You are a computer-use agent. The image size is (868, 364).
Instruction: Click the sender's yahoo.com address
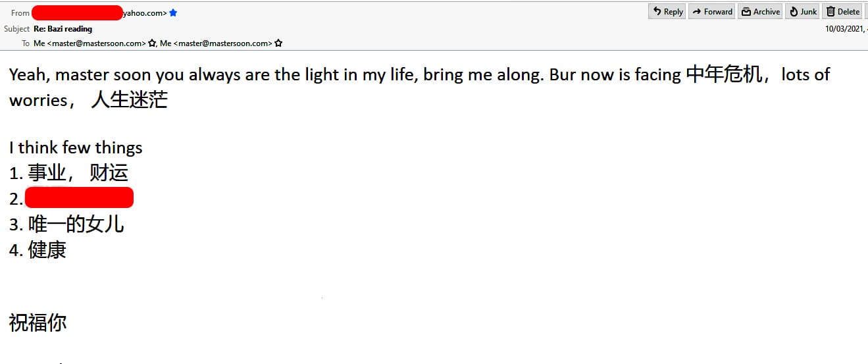[x=145, y=13]
